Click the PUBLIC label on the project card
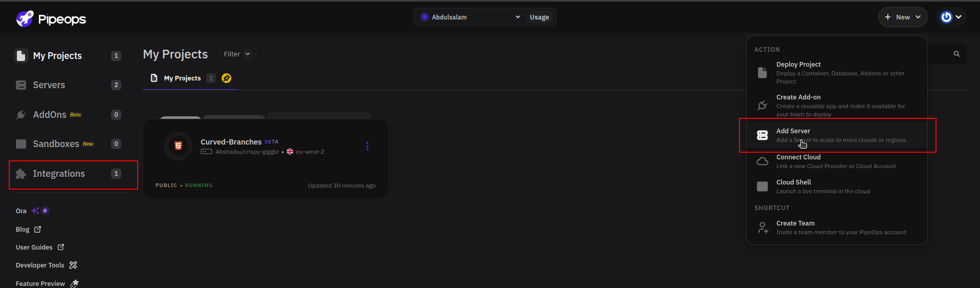The image size is (980, 288). (x=166, y=186)
